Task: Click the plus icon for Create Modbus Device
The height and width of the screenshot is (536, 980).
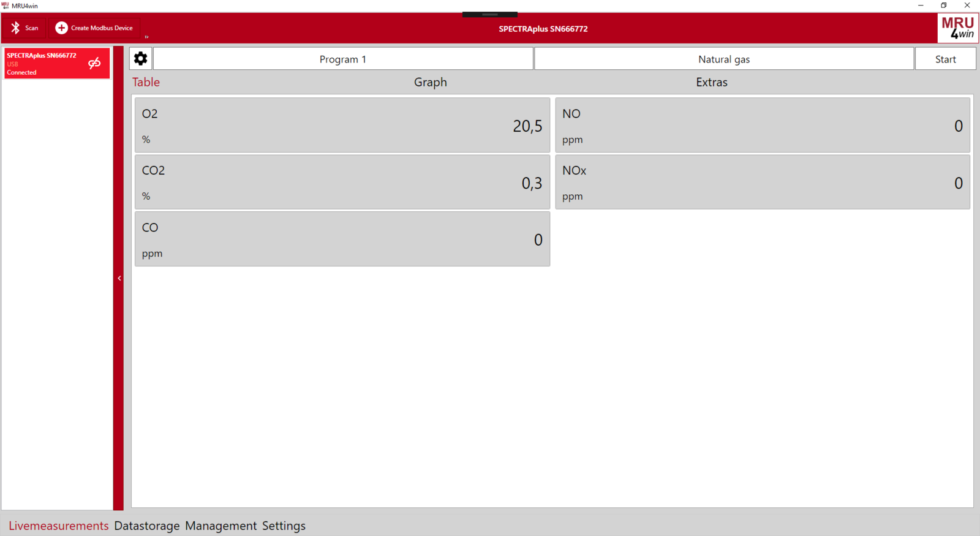Action: tap(61, 28)
